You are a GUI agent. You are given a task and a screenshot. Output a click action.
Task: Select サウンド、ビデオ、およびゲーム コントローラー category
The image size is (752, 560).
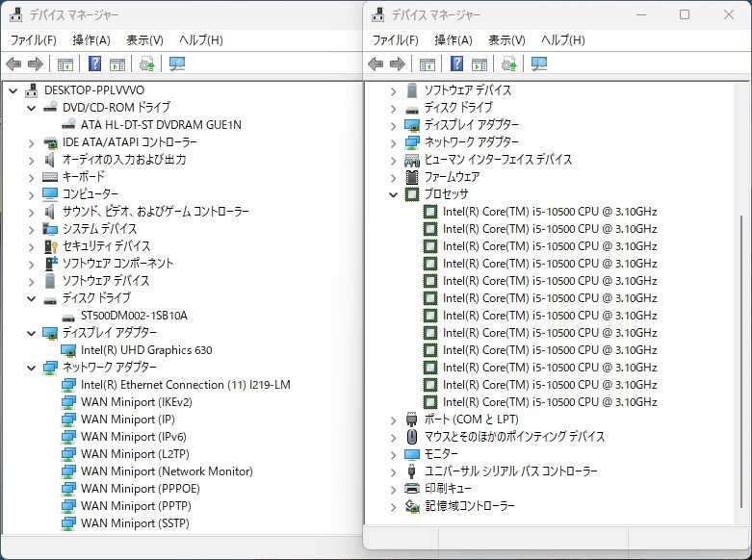pyautogui.click(x=156, y=212)
